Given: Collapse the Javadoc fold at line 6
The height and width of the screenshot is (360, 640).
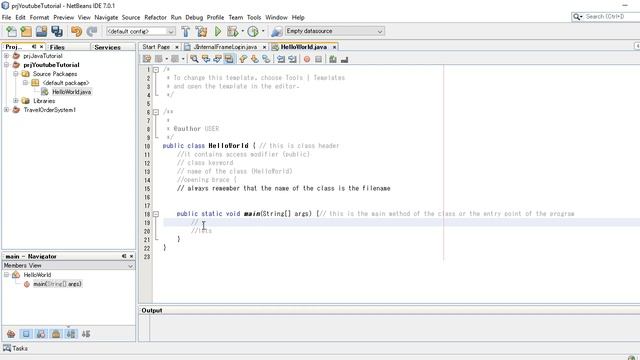Looking at the screenshot, I should pyautogui.click(x=156, y=112).
